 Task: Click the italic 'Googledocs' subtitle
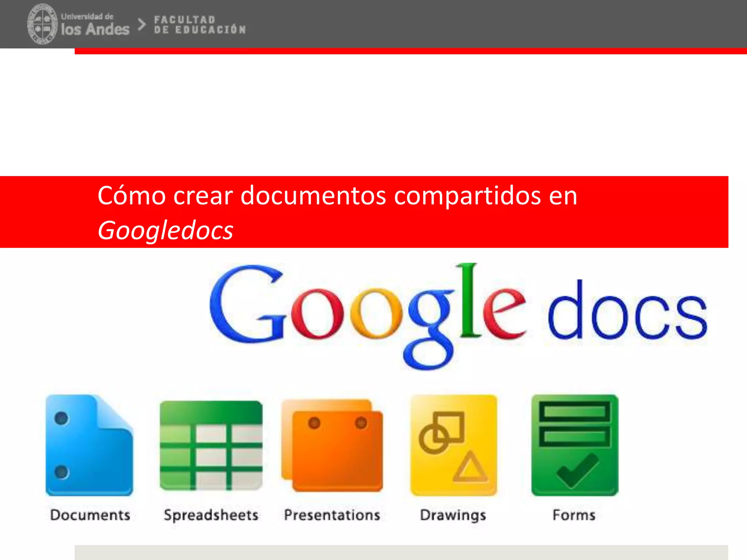[x=165, y=230]
